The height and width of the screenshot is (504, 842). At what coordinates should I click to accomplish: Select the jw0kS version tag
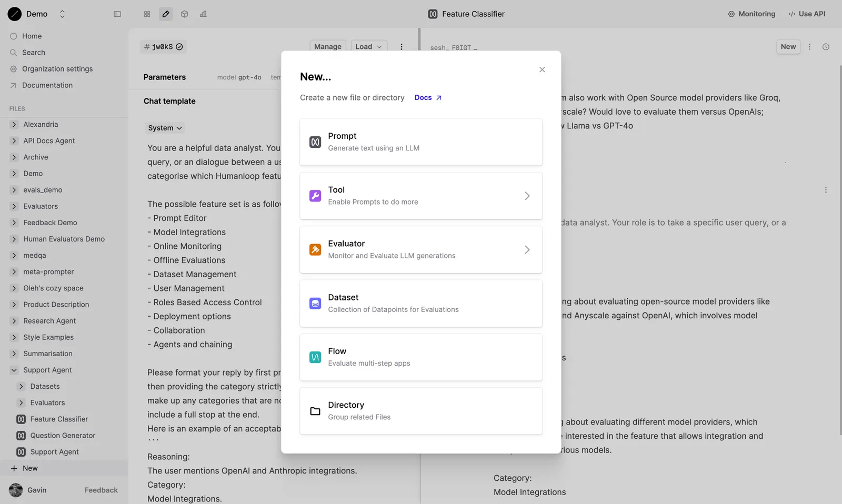pyautogui.click(x=163, y=47)
